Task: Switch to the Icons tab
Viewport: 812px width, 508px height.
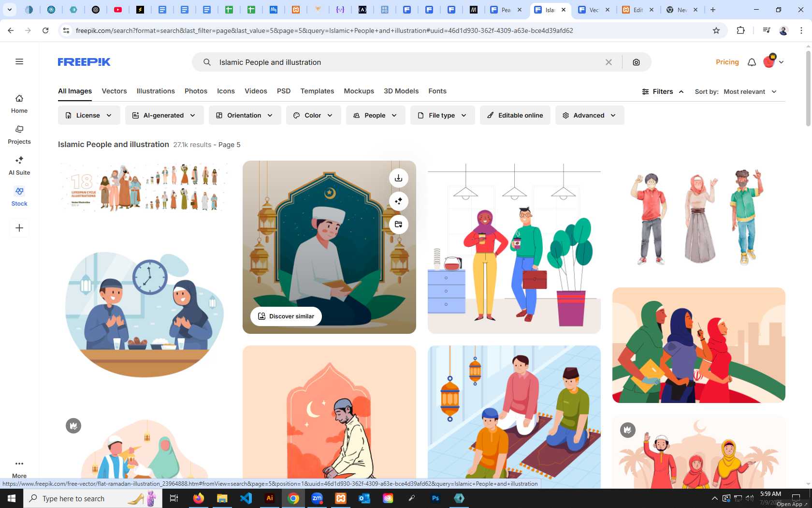Action: click(x=226, y=91)
